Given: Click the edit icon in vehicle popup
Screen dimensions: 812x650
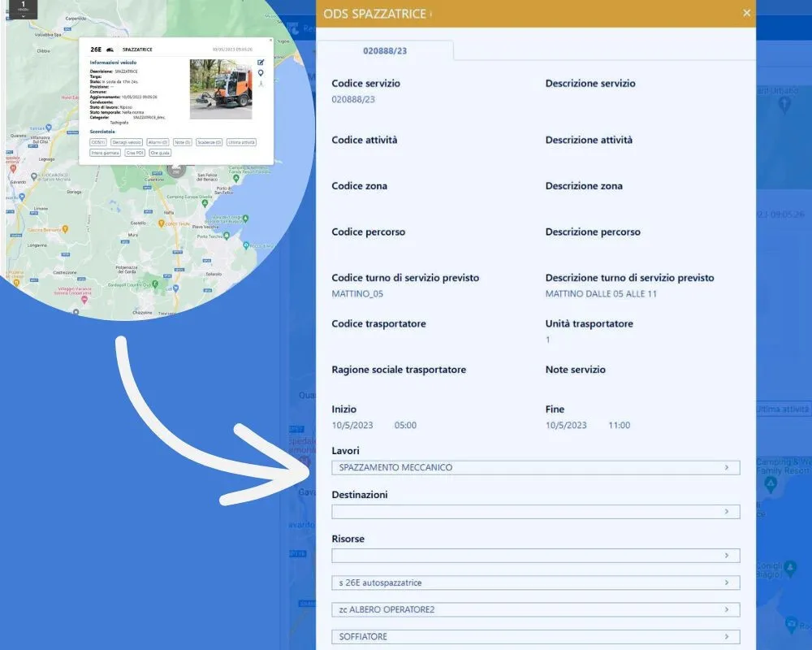Looking at the screenshot, I should [261, 63].
